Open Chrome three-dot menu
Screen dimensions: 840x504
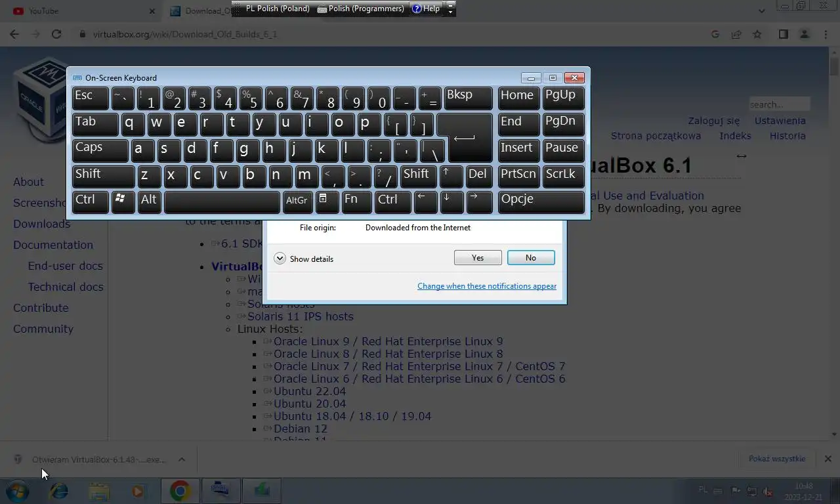point(826,34)
